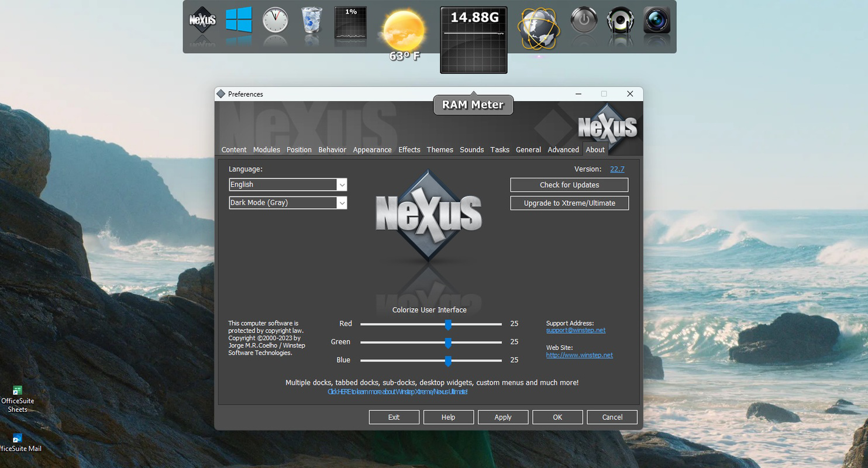Click the camera lens icon in the dock
The width and height of the screenshot is (868, 468).
(x=657, y=20)
